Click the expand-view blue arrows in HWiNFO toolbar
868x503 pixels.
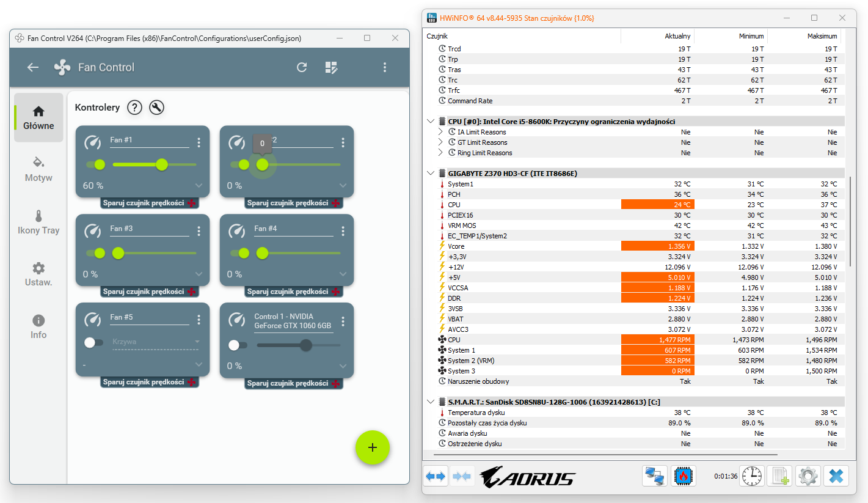pyautogui.click(x=436, y=476)
